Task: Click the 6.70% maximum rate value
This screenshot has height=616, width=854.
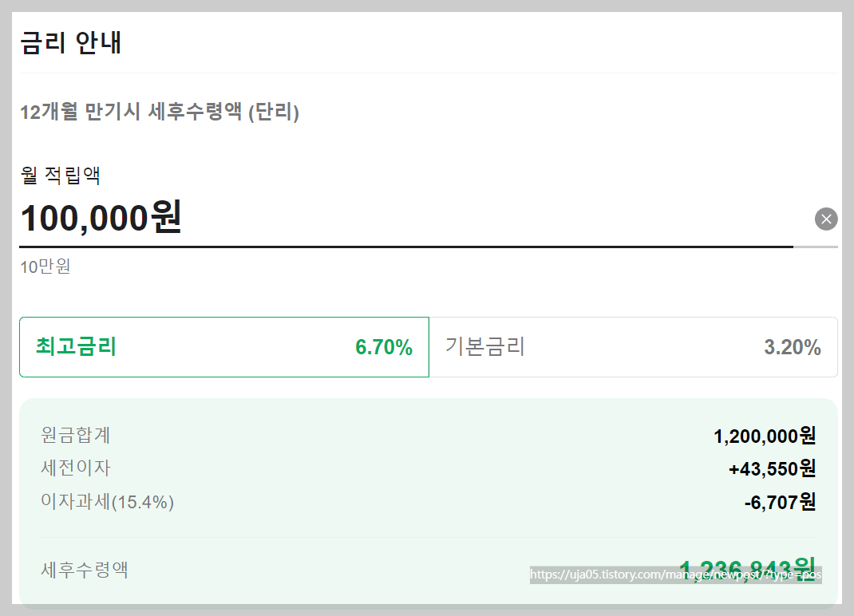Action: tap(384, 347)
